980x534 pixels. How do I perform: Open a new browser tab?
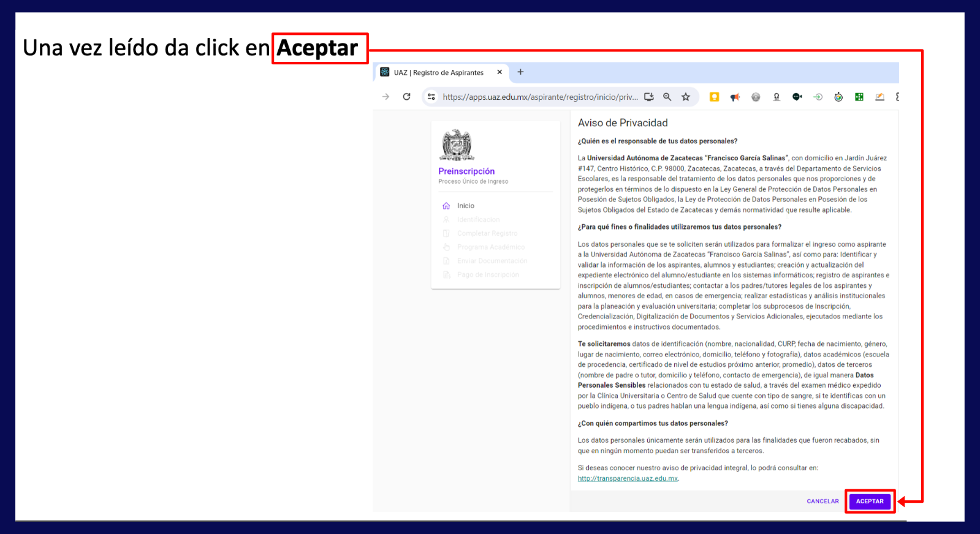tap(520, 72)
